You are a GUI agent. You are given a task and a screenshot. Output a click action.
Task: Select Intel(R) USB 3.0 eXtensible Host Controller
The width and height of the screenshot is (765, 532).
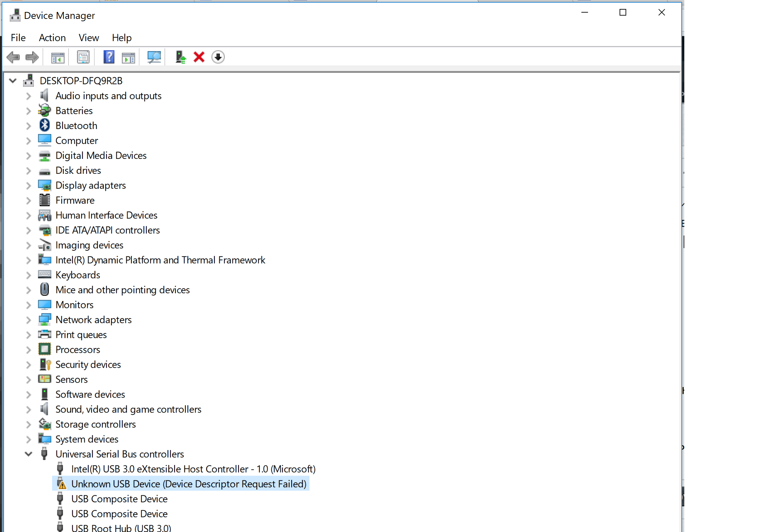193,469
